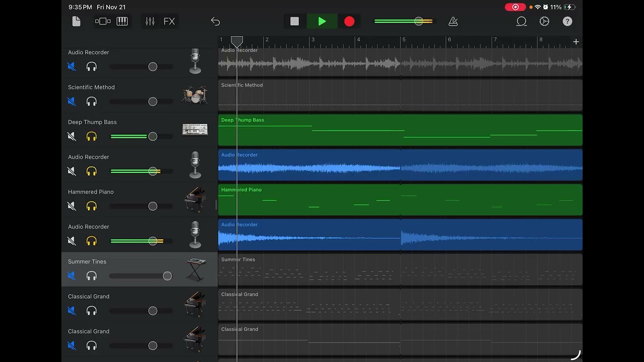Adjust Scientific Method track volume slider
644x362 pixels.
[x=153, y=102]
